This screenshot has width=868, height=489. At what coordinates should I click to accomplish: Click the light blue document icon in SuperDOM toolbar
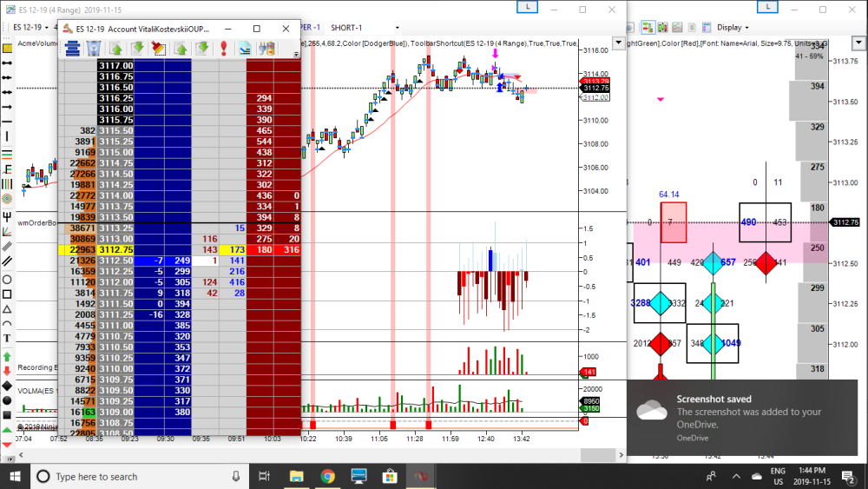(x=245, y=49)
